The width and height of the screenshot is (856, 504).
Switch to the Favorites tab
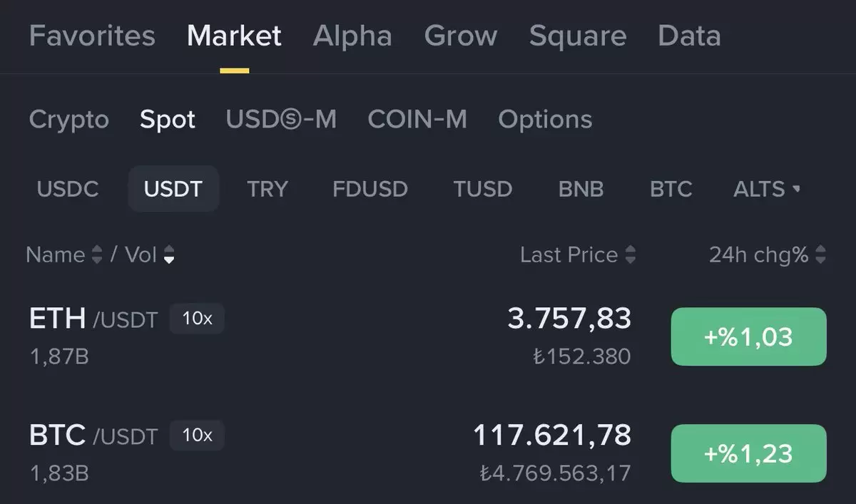(x=92, y=36)
